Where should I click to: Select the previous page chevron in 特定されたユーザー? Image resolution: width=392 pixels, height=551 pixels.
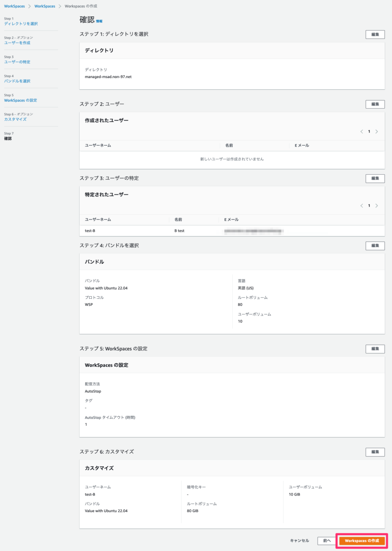tap(361, 205)
